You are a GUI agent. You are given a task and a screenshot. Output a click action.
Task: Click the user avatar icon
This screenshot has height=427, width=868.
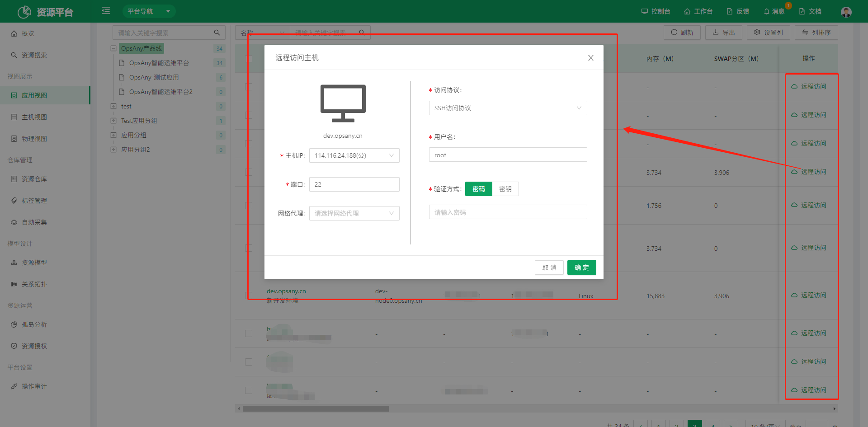[846, 12]
